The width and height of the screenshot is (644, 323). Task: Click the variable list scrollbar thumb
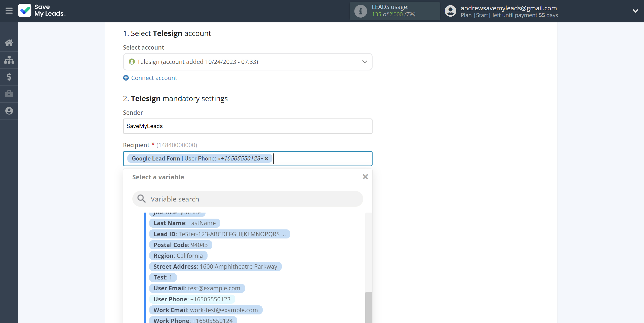(369, 307)
